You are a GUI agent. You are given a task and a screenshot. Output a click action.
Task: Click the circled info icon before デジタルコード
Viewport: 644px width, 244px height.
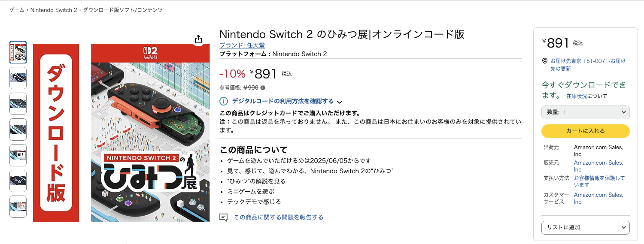coord(224,102)
